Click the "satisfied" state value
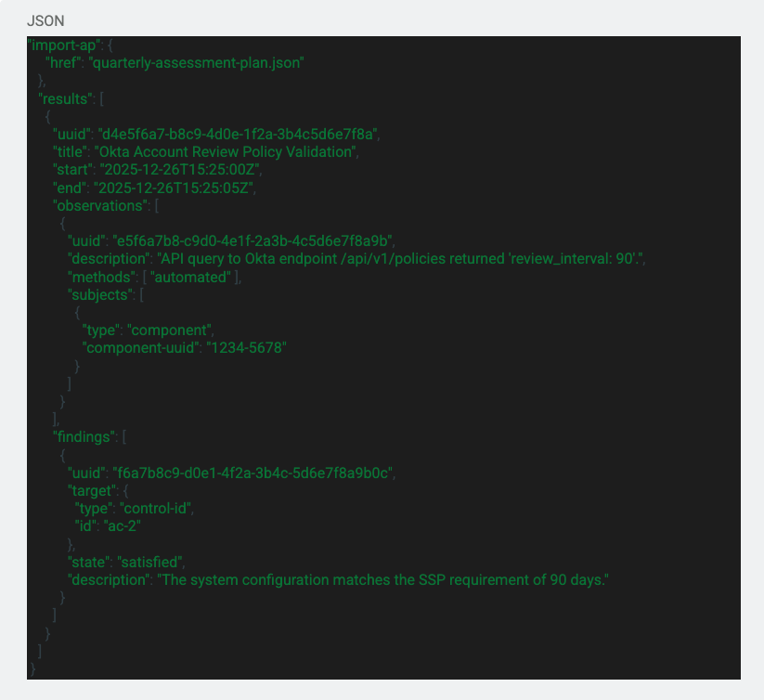Image resolution: width=764 pixels, height=700 pixels. click(150, 562)
